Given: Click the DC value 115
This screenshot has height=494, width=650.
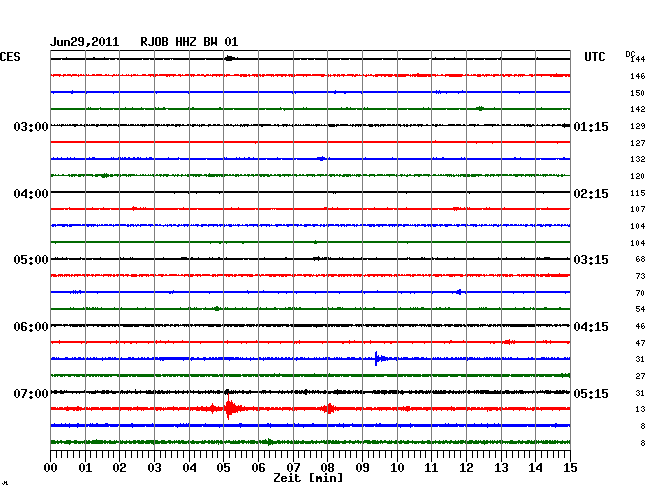Looking at the screenshot, I should click(x=638, y=193).
